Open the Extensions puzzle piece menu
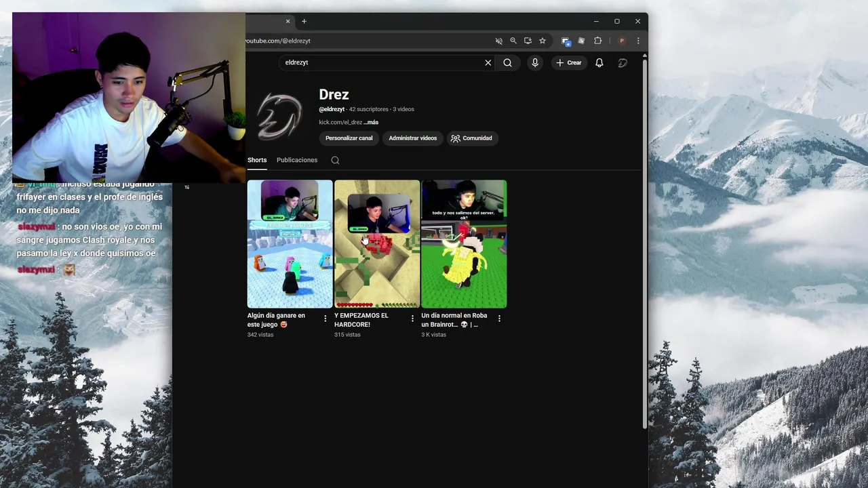Viewport: 868px width, 488px height. point(597,41)
